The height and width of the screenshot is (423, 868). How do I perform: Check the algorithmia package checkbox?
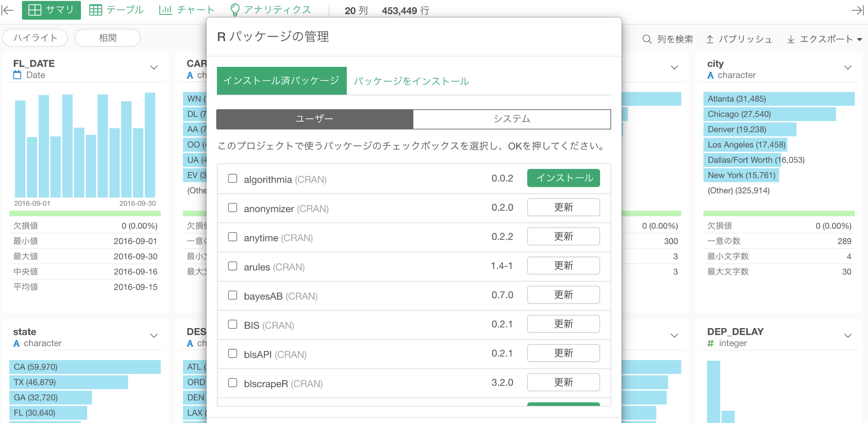[x=233, y=178]
